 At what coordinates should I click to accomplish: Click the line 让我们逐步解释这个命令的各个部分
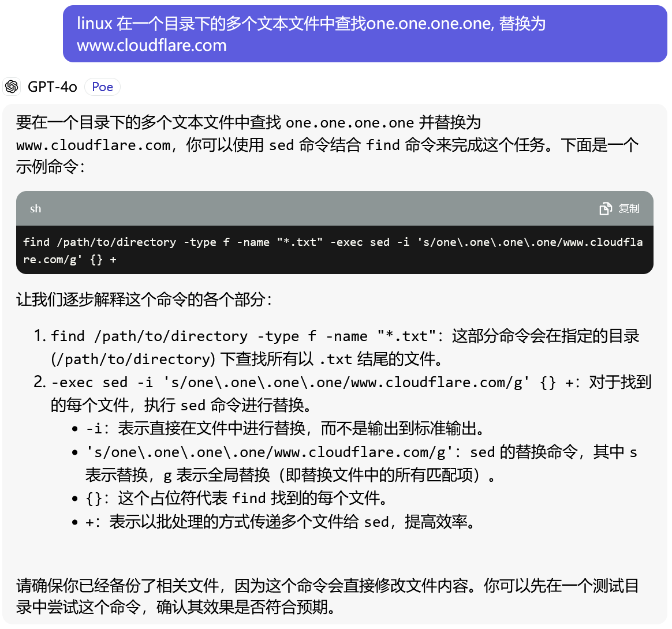(x=144, y=299)
